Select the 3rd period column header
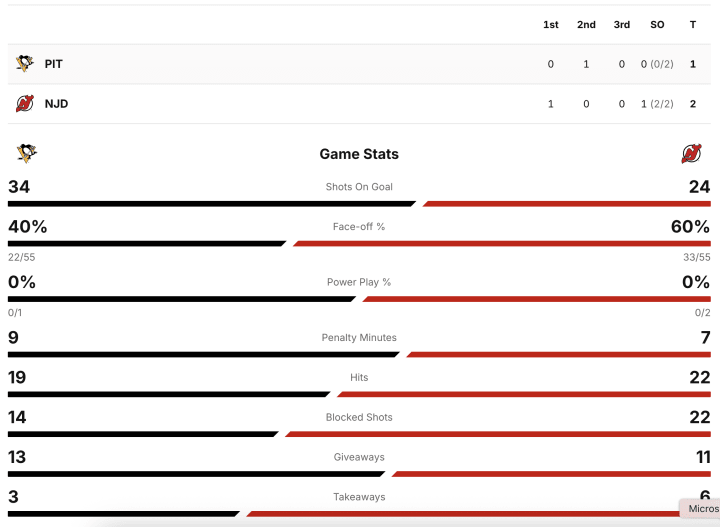 pos(622,25)
